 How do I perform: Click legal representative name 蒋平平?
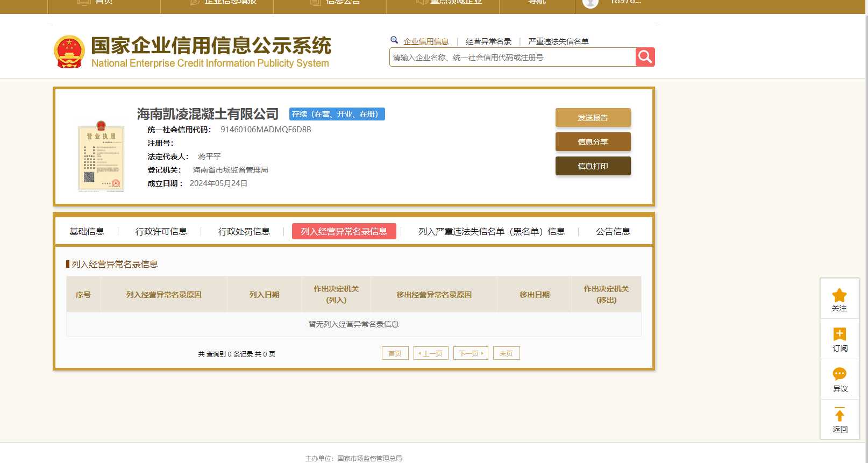209,156
